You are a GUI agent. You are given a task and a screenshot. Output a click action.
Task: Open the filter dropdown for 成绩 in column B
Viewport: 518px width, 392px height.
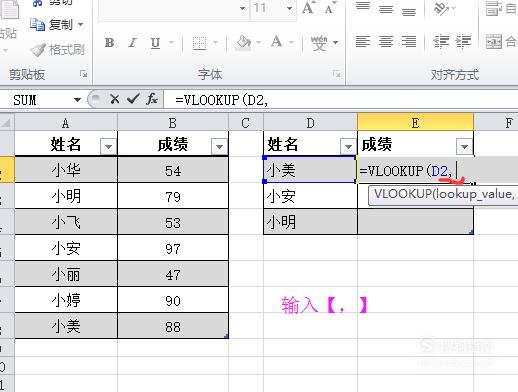tap(219, 146)
